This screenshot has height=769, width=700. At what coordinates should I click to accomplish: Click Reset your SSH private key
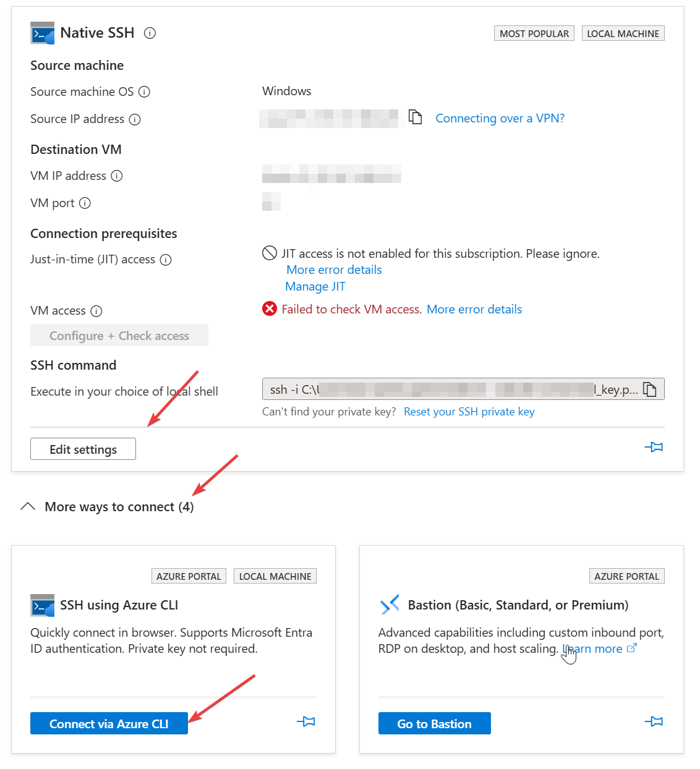pos(469,412)
